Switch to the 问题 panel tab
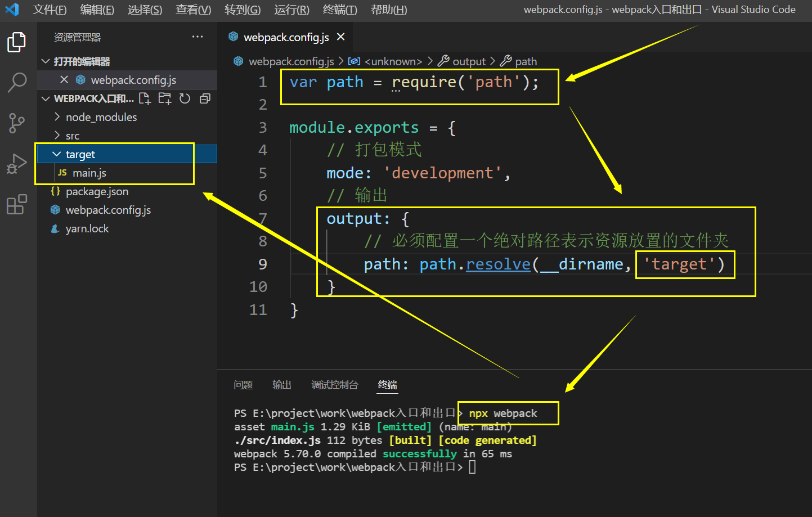This screenshot has width=812, height=517. (243, 385)
